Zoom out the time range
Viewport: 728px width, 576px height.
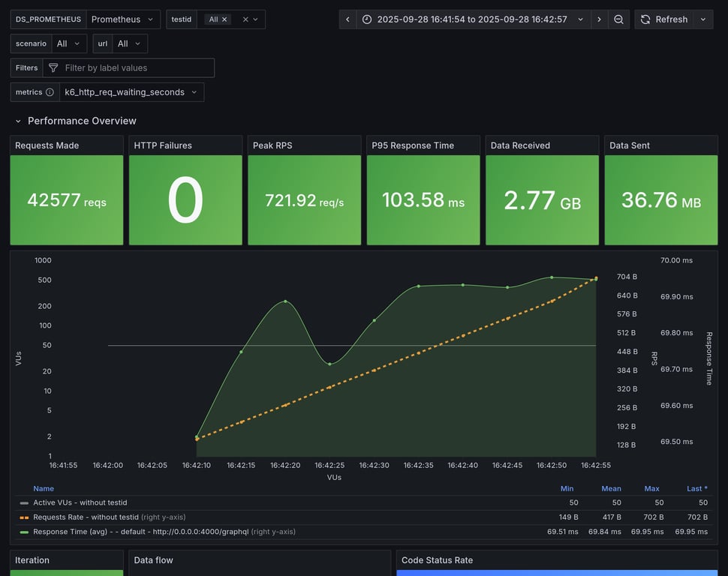pyautogui.click(x=618, y=19)
